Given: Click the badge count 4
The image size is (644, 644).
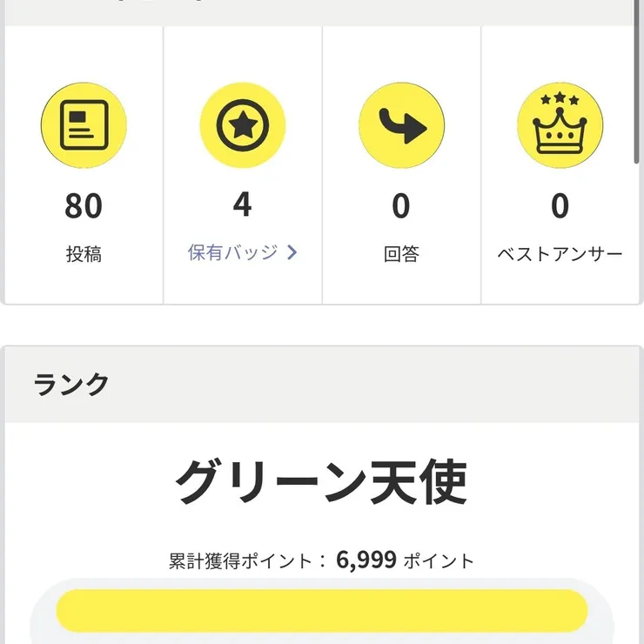Looking at the screenshot, I should pyautogui.click(x=243, y=205).
